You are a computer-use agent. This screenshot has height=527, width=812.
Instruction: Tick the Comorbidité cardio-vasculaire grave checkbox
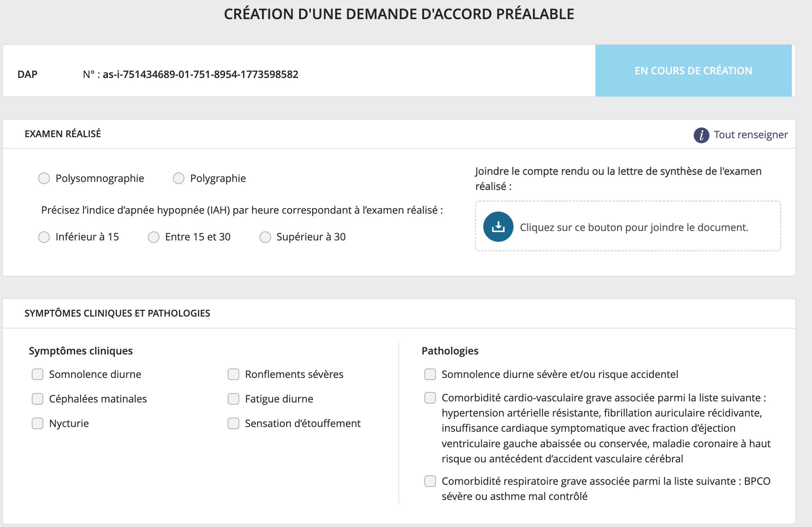point(430,398)
